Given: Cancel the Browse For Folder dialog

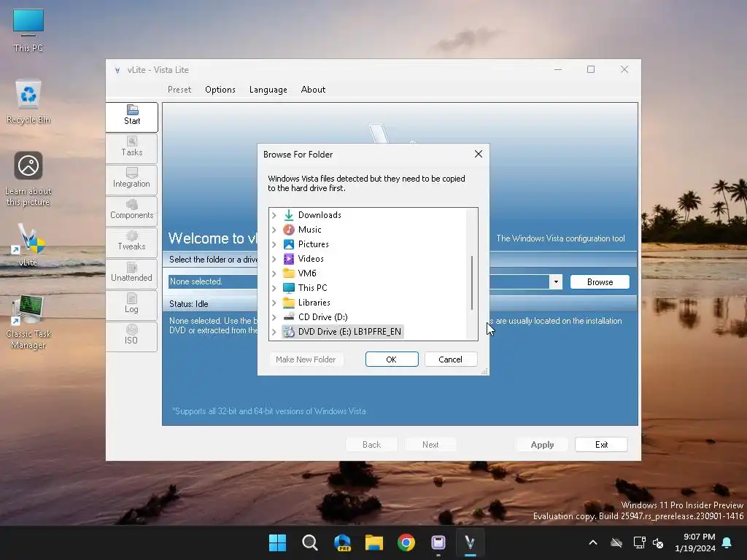Looking at the screenshot, I should point(451,359).
